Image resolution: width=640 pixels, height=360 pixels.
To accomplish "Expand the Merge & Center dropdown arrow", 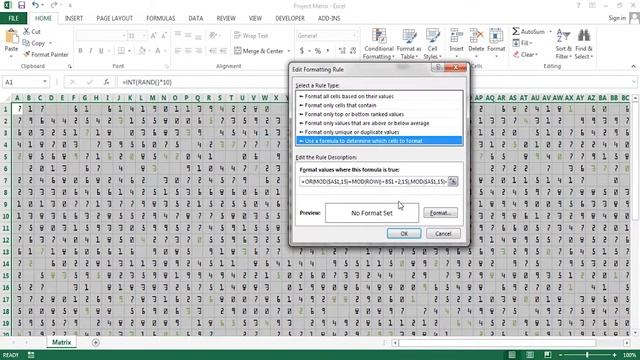I will point(289,51).
